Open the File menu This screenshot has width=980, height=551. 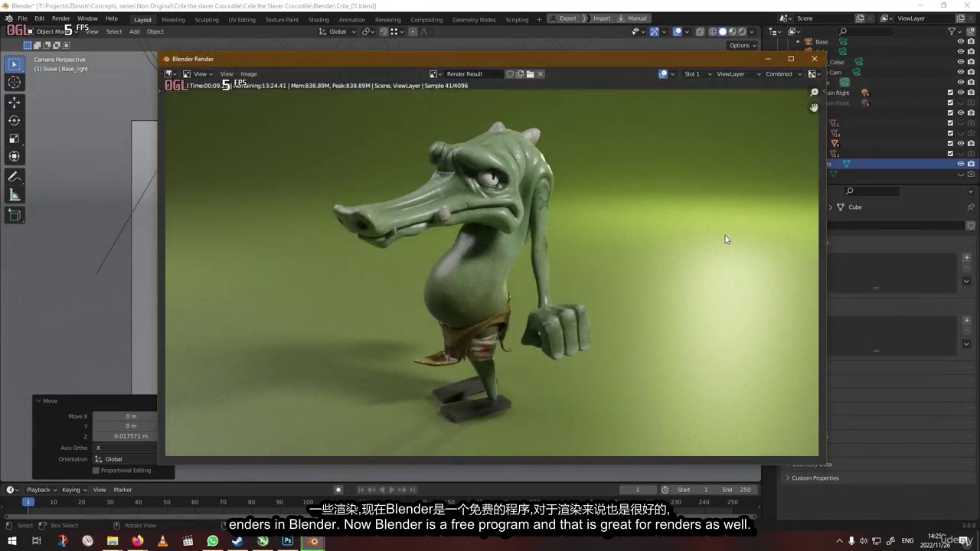click(22, 18)
